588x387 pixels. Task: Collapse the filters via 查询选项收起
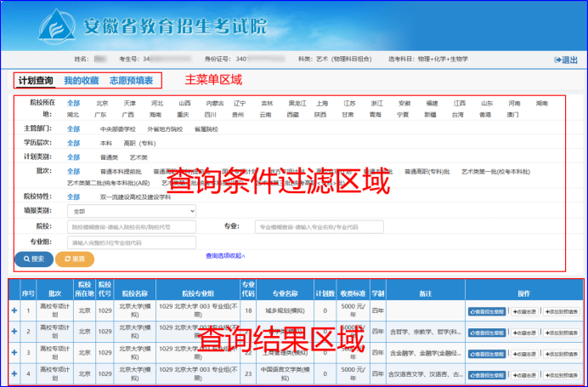pos(225,255)
